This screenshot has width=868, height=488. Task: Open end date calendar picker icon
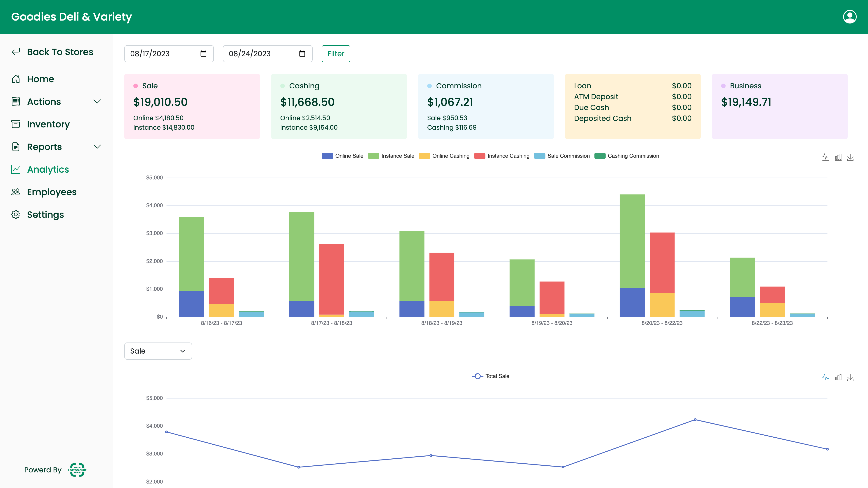302,54
